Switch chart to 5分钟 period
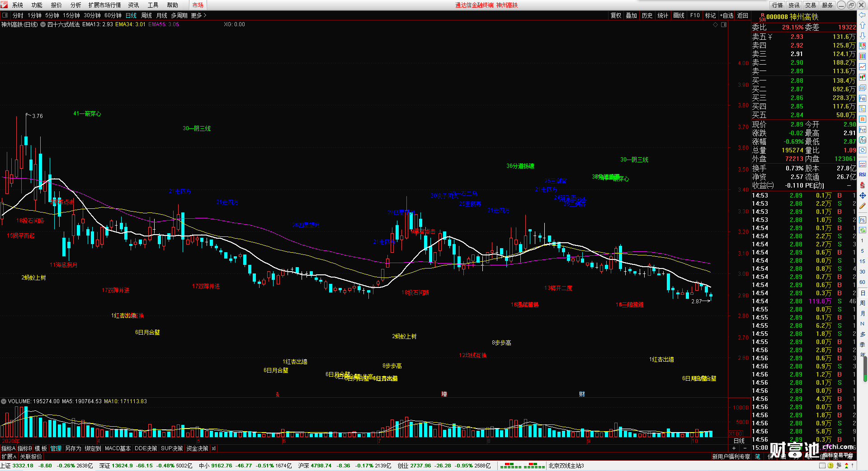The image size is (868, 471). click(x=52, y=15)
